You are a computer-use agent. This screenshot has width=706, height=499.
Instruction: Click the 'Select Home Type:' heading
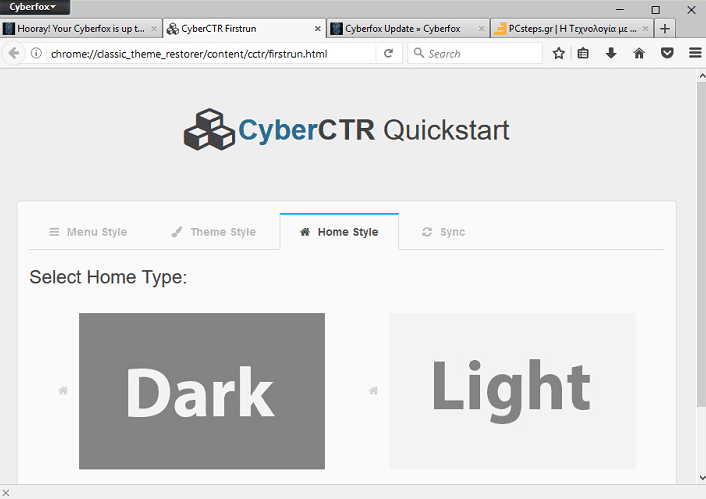108,277
